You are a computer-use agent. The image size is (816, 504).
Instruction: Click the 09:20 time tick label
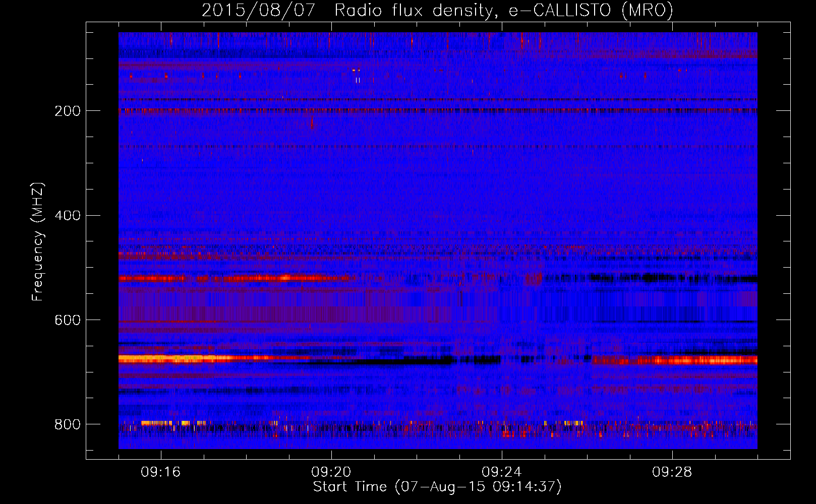pyautogui.click(x=331, y=472)
